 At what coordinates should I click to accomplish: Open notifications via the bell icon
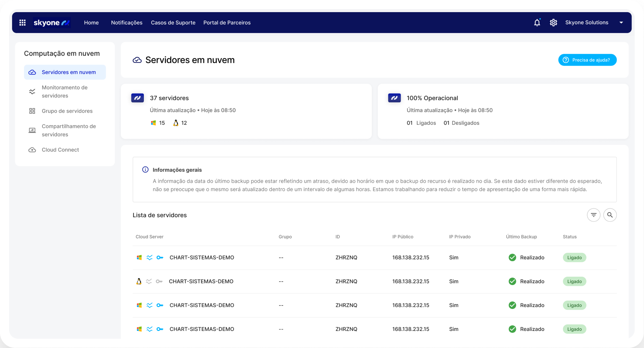[x=537, y=22]
